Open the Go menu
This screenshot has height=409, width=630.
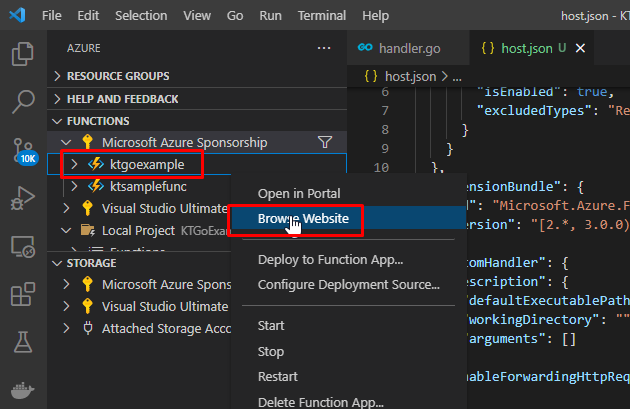(x=235, y=15)
